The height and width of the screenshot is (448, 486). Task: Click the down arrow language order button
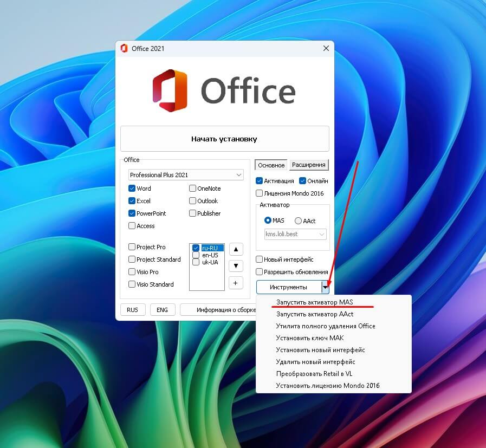[x=236, y=266]
